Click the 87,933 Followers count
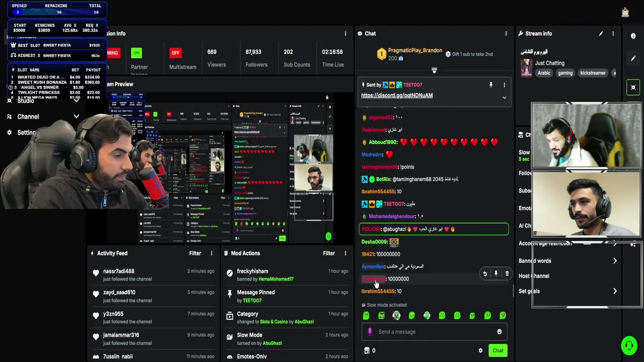The image size is (644, 362). (x=253, y=52)
